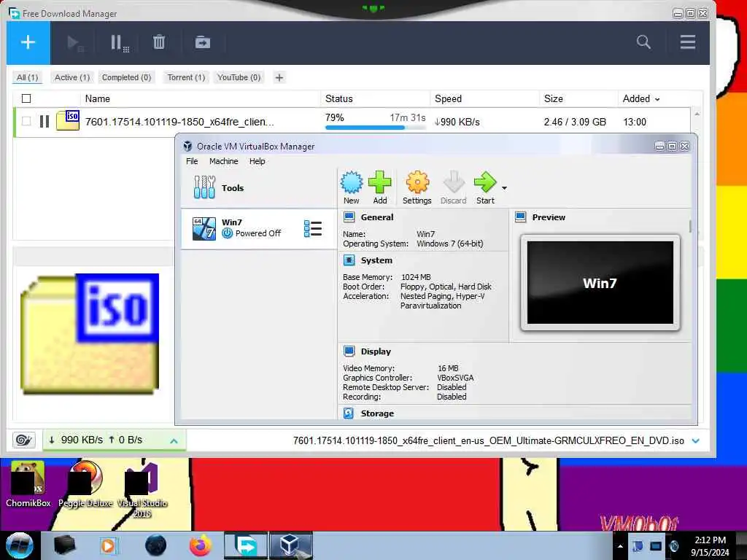Sort downloads by the Size column
Image resolution: width=747 pixels, height=560 pixels.
pyautogui.click(x=554, y=98)
